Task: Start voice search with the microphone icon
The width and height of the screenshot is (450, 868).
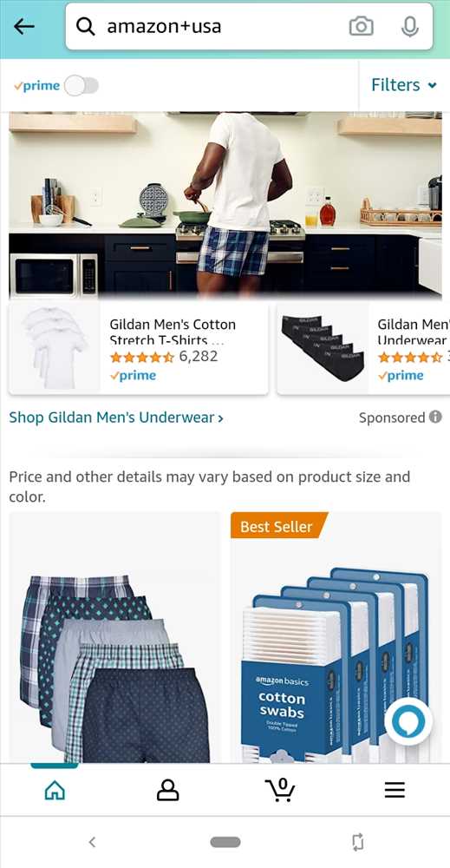Action: pos(409,26)
